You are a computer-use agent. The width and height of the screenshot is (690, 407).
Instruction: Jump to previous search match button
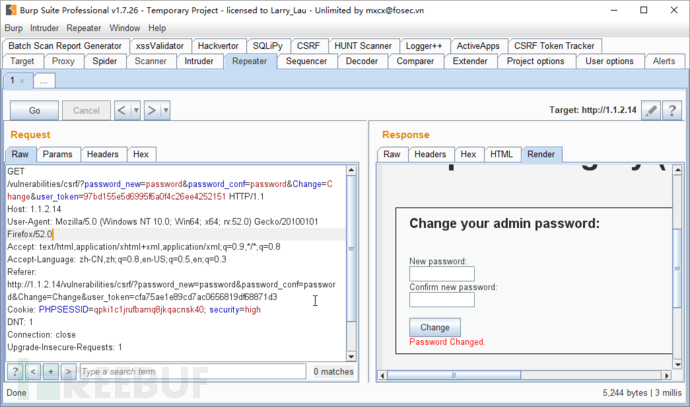[33, 372]
